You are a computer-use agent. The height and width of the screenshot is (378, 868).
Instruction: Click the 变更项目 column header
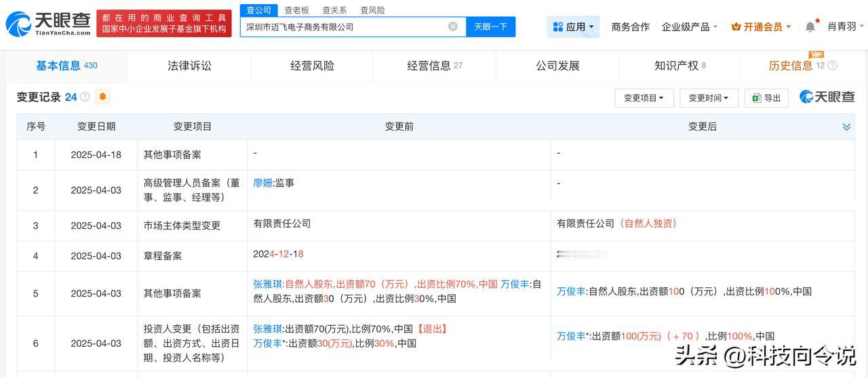click(x=193, y=127)
